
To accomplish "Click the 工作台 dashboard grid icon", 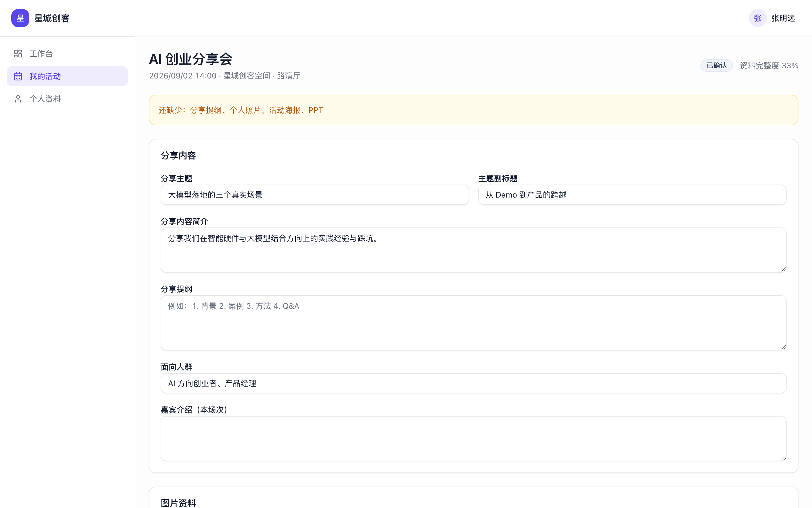I will pos(18,54).
